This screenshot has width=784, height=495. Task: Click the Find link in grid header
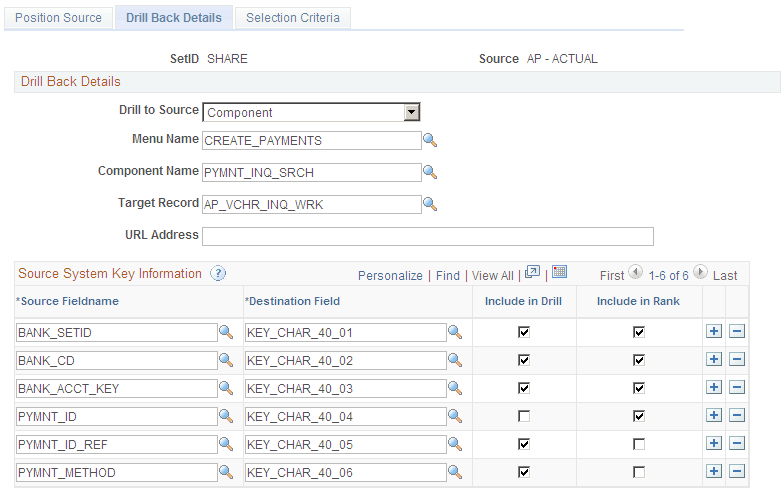click(448, 276)
